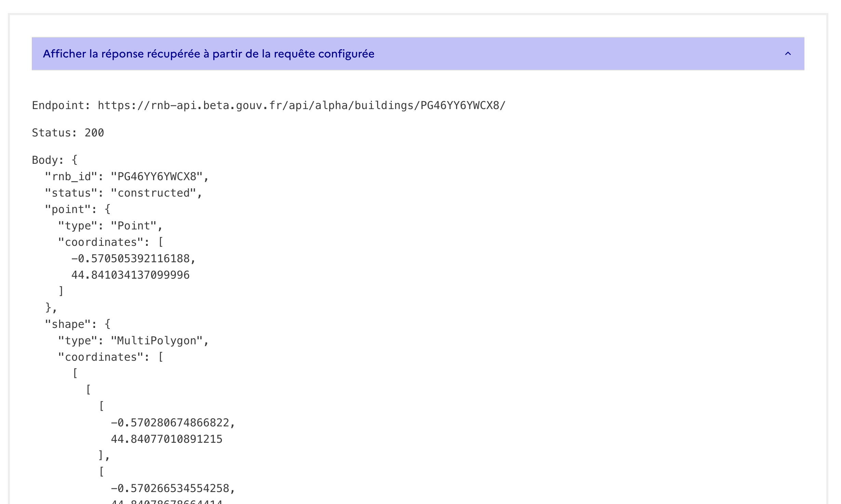Click the word 'Endpoint:' label
This screenshot has width=841, height=504.
pos(61,105)
